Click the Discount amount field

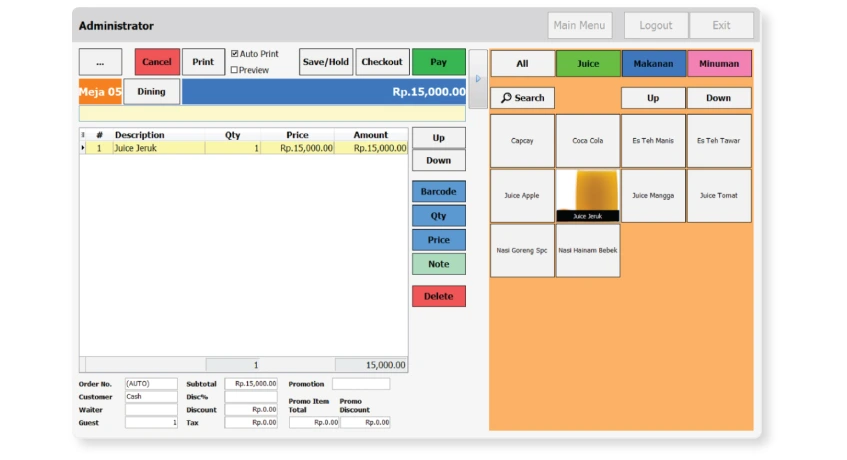click(251, 410)
